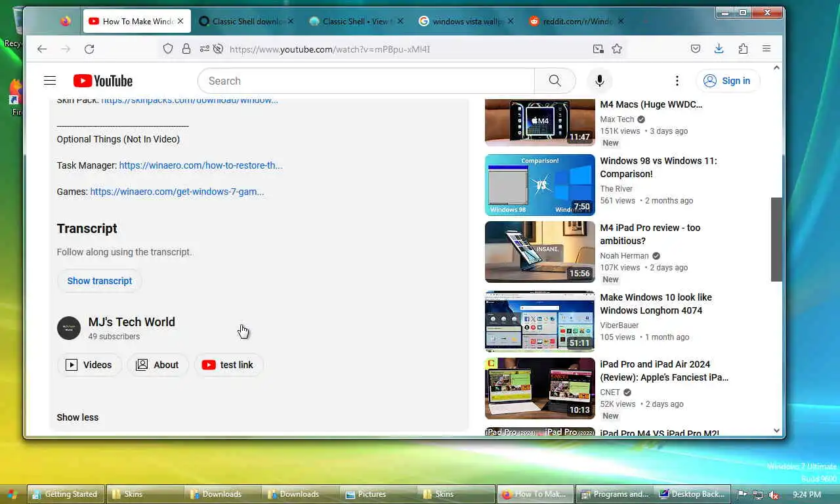840x504 pixels.
Task: Open the Windows Start button
Action: pos(12,494)
